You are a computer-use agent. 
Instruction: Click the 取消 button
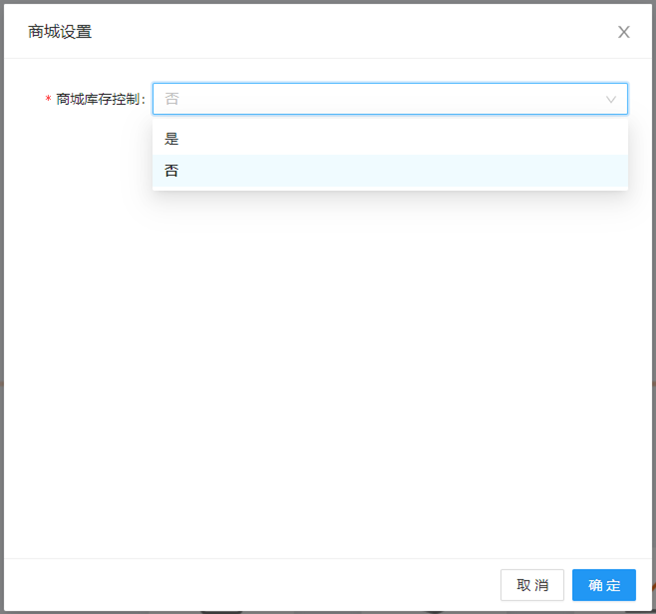point(532,585)
